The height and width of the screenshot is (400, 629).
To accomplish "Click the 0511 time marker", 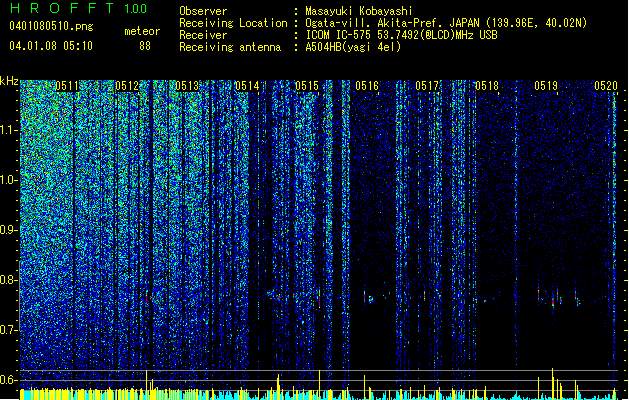I will point(67,86).
